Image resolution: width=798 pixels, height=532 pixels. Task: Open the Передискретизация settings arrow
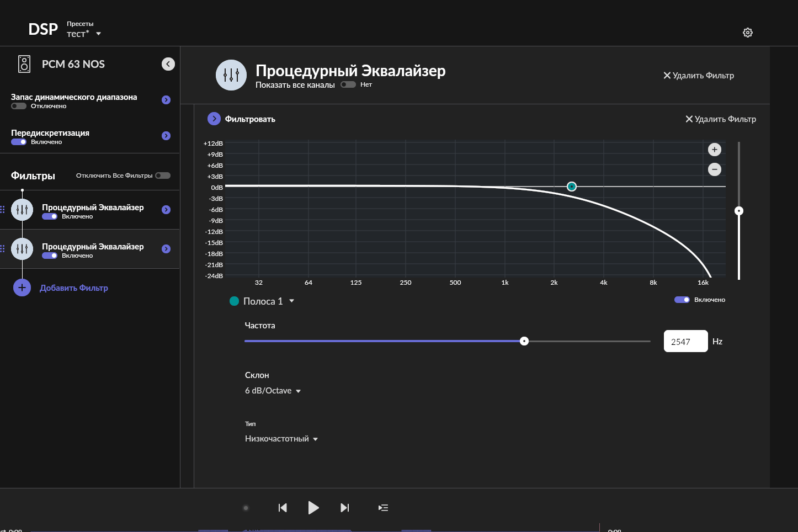point(166,136)
